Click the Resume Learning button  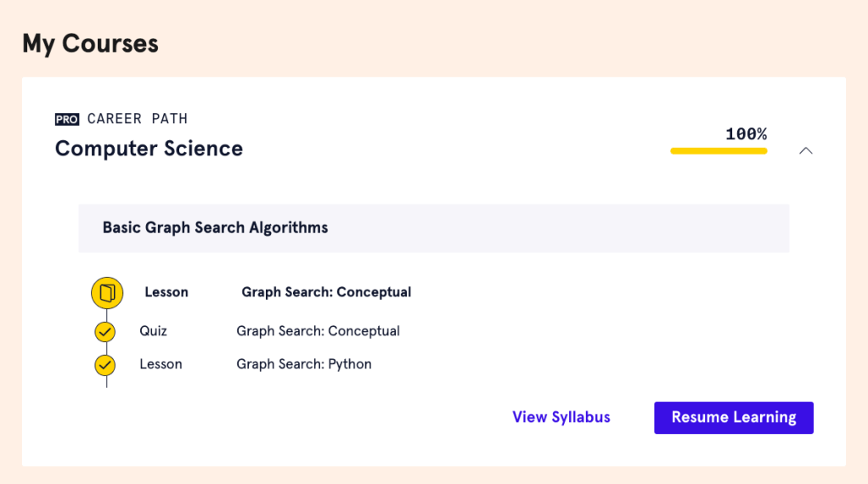(733, 418)
